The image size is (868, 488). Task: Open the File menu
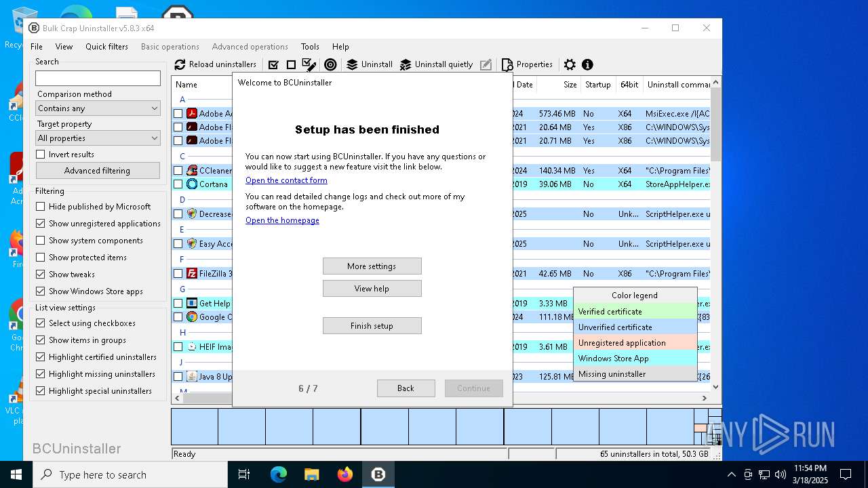tap(37, 47)
